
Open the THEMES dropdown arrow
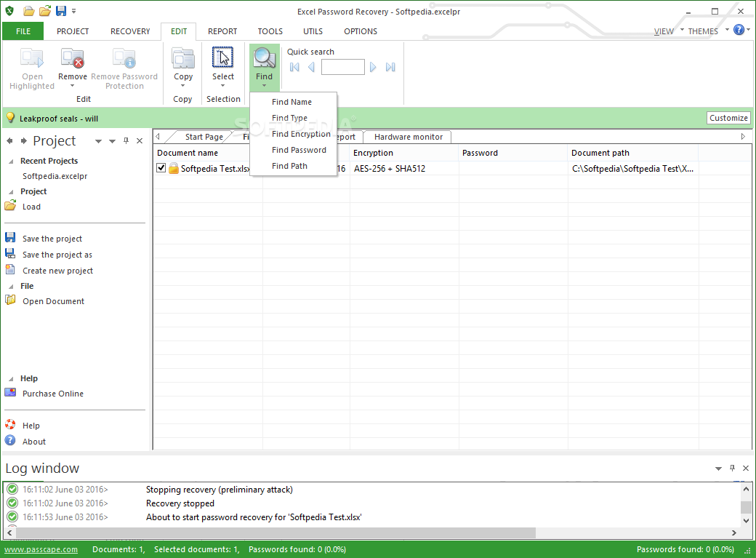click(727, 30)
